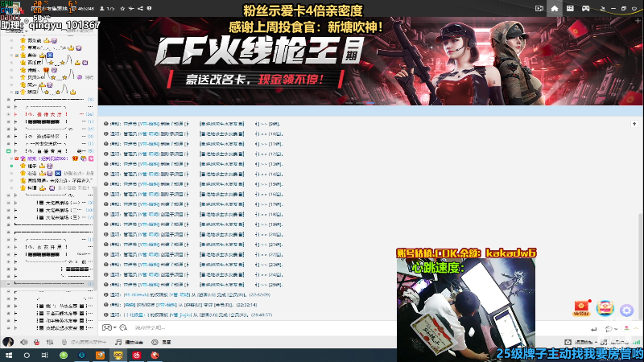Click the music note 播放伴奏 button
Screen dimensions: 644x362
129,342
